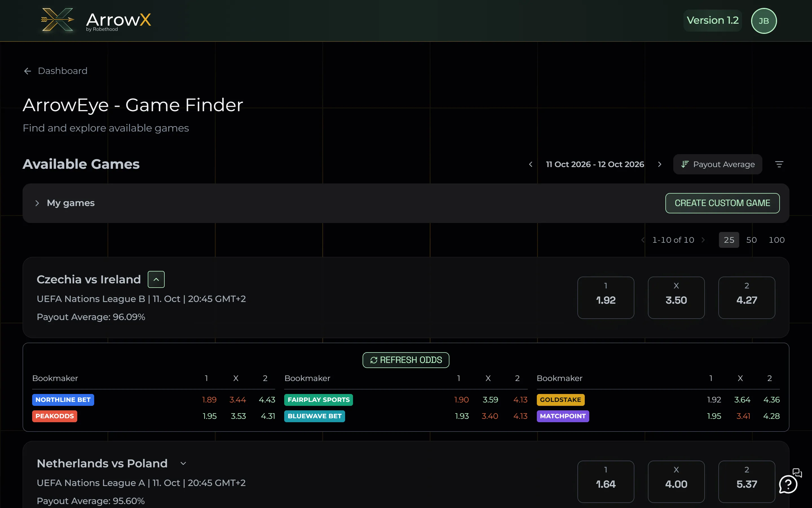Screen dimensions: 812x508
Task: Collapse the Czechia vs Ireland odds
Action: tap(156, 279)
